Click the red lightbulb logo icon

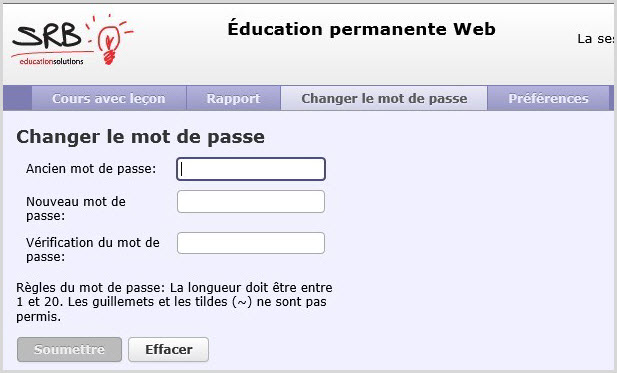[109, 39]
